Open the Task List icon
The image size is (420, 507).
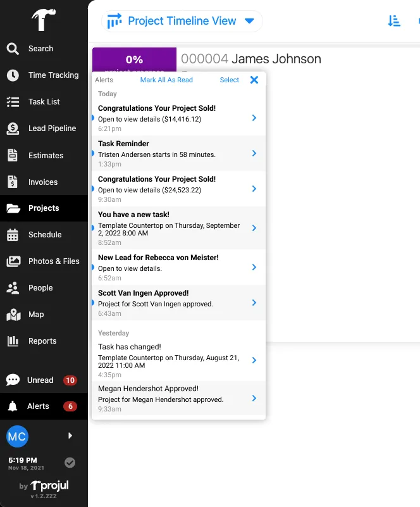13,102
